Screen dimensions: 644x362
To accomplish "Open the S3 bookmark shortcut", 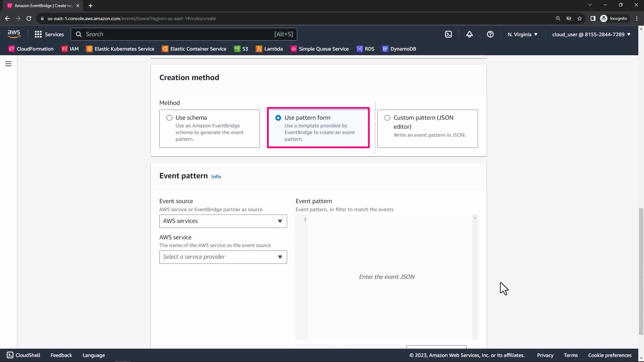I will click(x=241, y=49).
